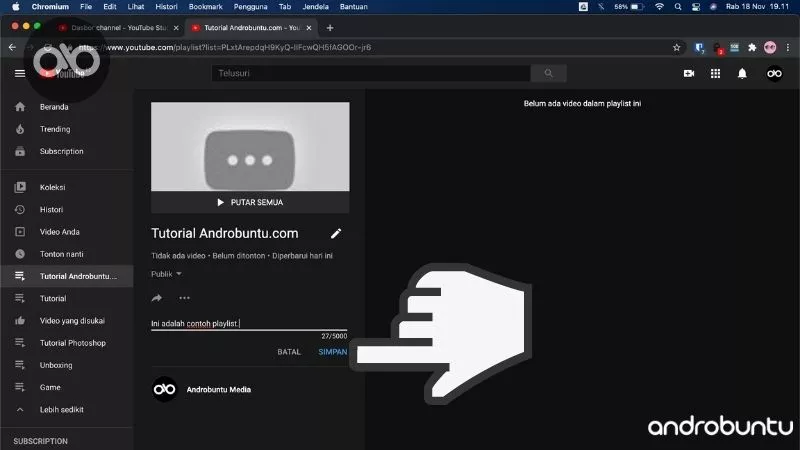Switch to Dasbor channel YouTube Studio tab
The image size is (800, 450).
(x=118, y=28)
